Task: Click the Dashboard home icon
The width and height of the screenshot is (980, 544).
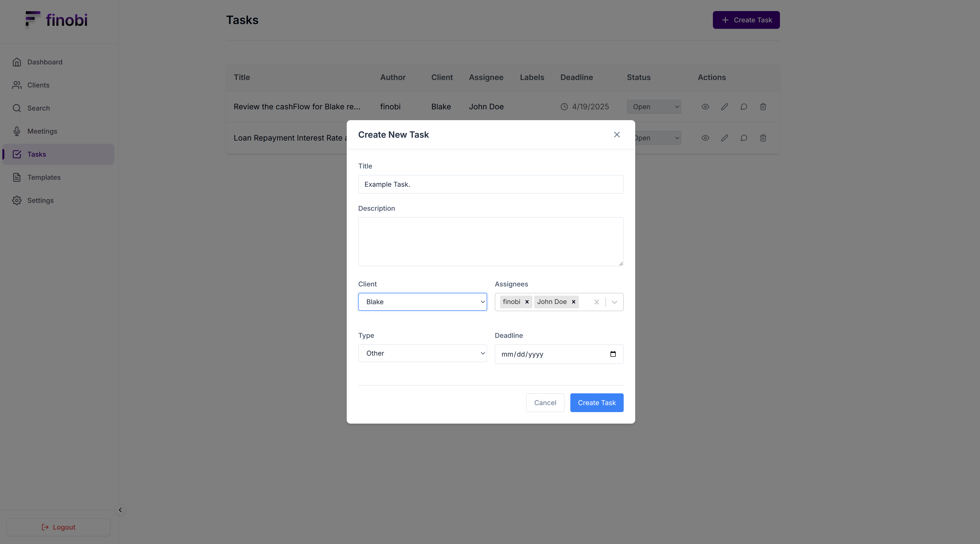Action: [17, 62]
